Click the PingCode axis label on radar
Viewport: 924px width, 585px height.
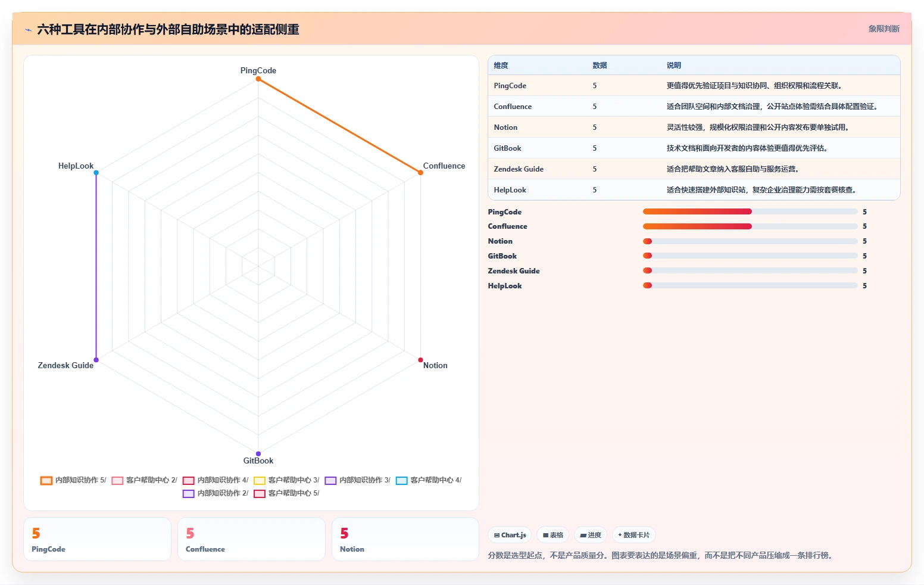coord(258,70)
